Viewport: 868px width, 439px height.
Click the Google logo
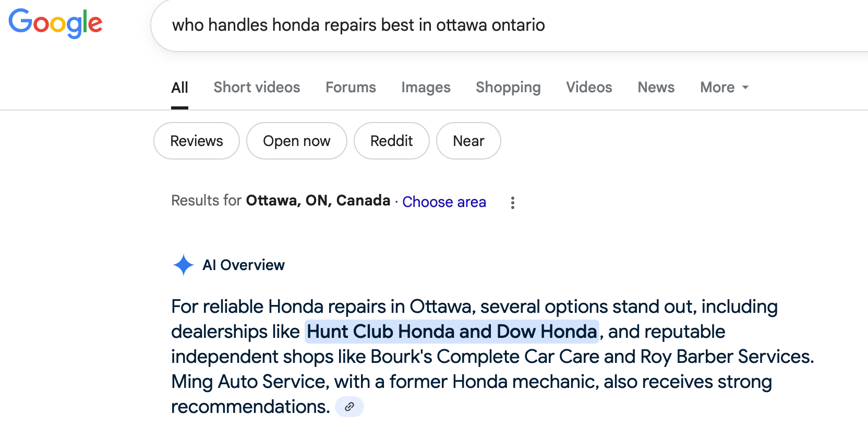click(x=55, y=23)
